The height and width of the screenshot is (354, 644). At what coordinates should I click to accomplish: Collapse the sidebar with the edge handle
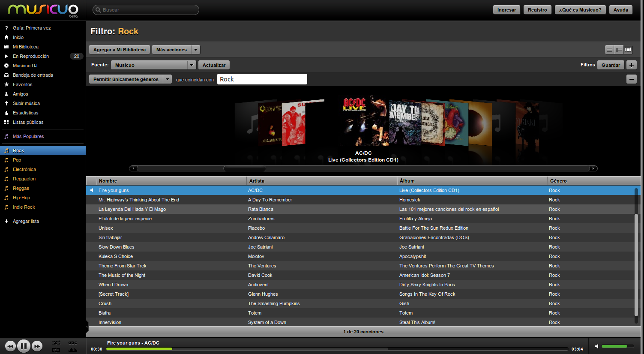pos(87,327)
